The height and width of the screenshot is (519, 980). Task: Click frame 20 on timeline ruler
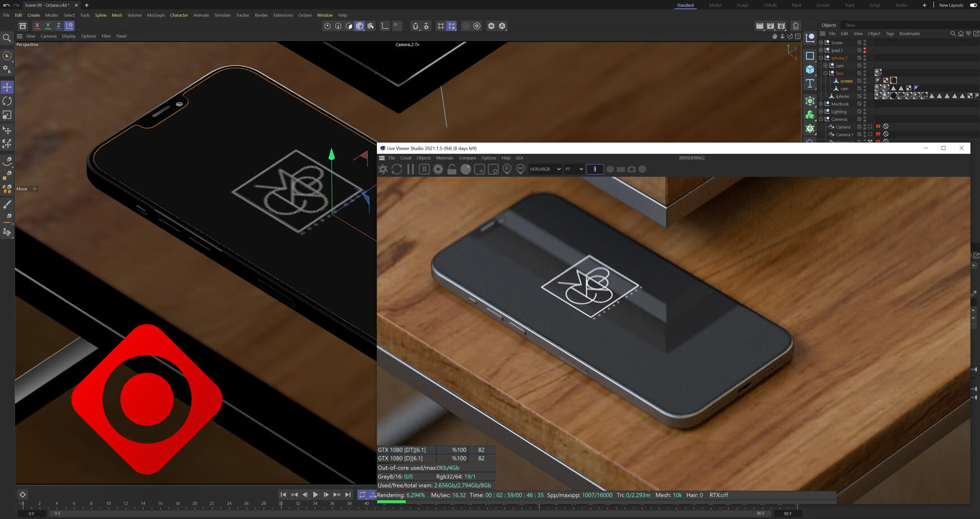pos(194,504)
